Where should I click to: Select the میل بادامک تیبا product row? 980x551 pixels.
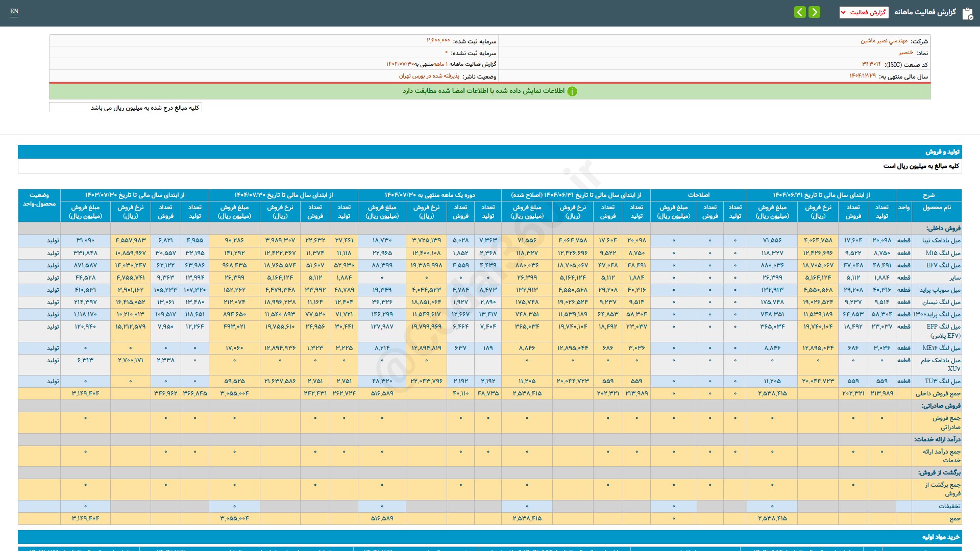941,240
